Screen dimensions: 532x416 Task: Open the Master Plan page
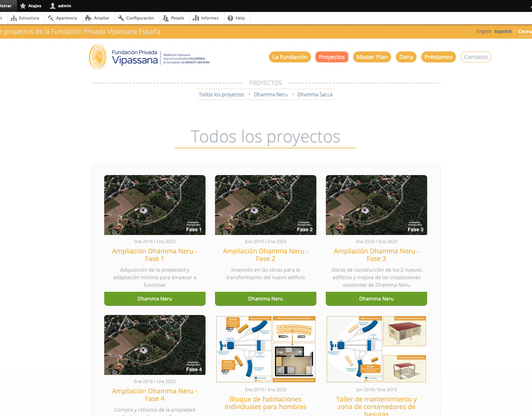click(x=372, y=57)
